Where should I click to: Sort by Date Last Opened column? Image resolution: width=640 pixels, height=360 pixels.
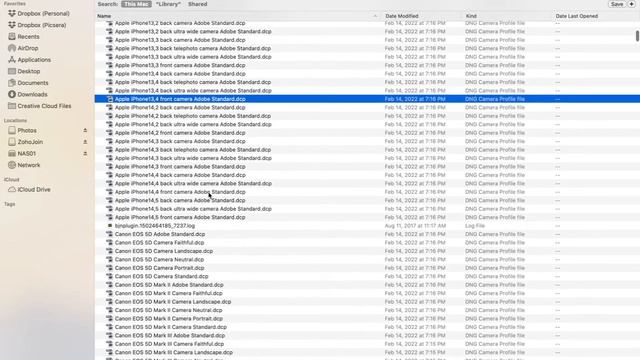pyautogui.click(x=576, y=16)
